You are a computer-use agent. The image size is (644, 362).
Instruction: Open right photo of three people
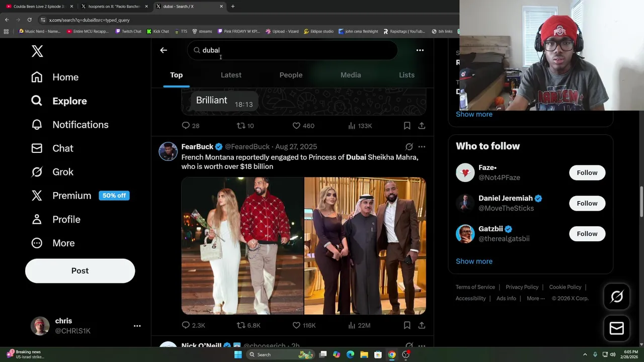365,246
